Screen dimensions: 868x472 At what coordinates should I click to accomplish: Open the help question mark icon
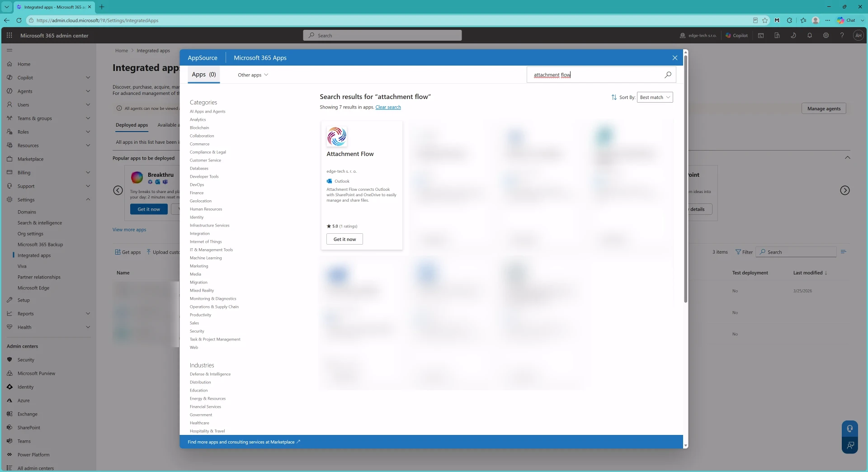click(x=842, y=35)
